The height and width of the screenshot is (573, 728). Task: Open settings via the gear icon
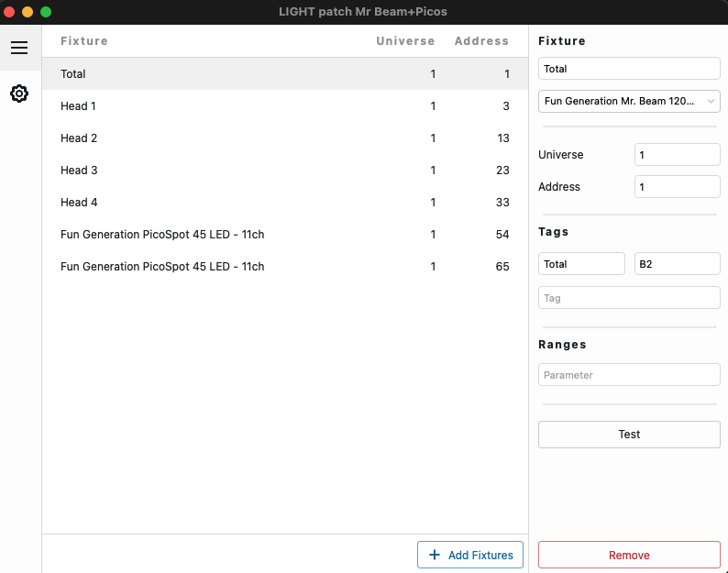coord(19,94)
